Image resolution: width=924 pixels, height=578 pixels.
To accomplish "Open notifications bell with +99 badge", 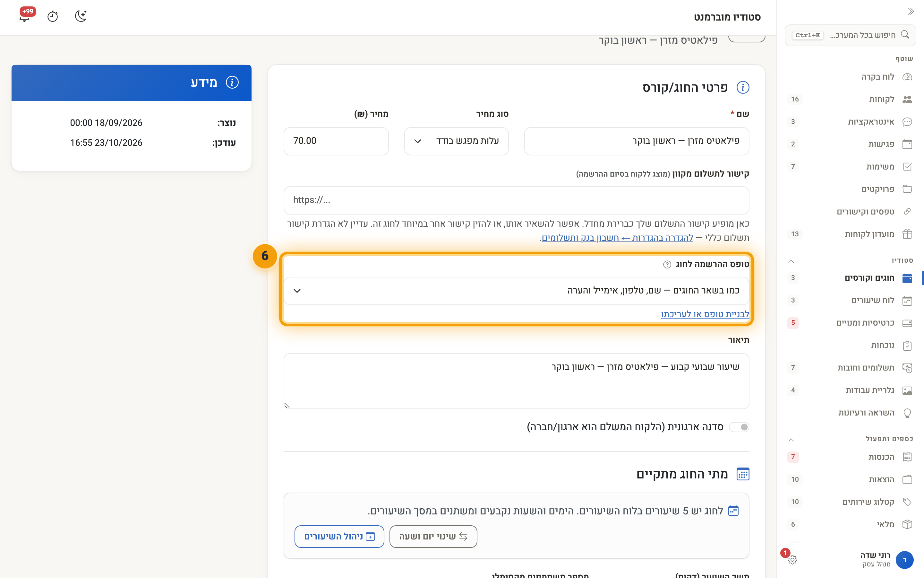I will [25, 16].
